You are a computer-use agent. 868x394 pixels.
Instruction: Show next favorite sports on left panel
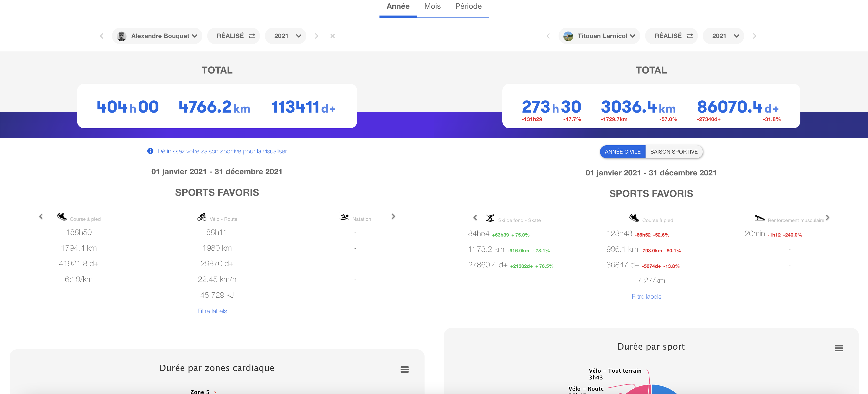[393, 216]
